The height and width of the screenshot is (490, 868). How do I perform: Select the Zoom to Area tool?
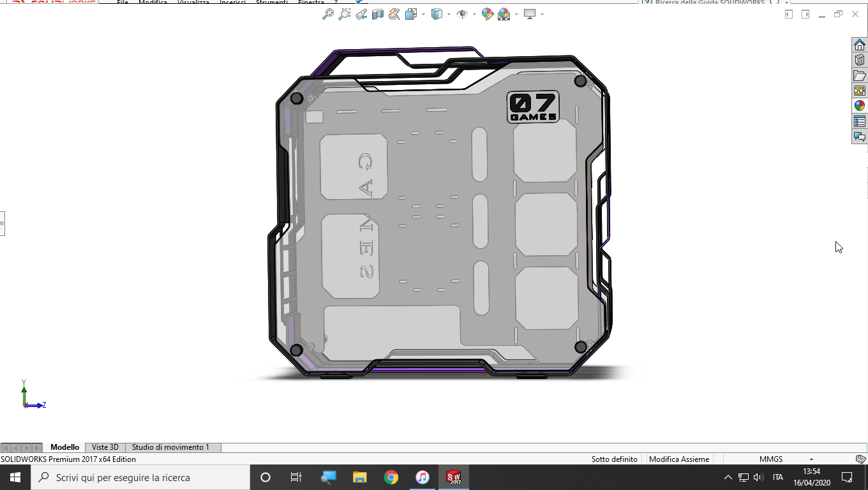click(345, 14)
